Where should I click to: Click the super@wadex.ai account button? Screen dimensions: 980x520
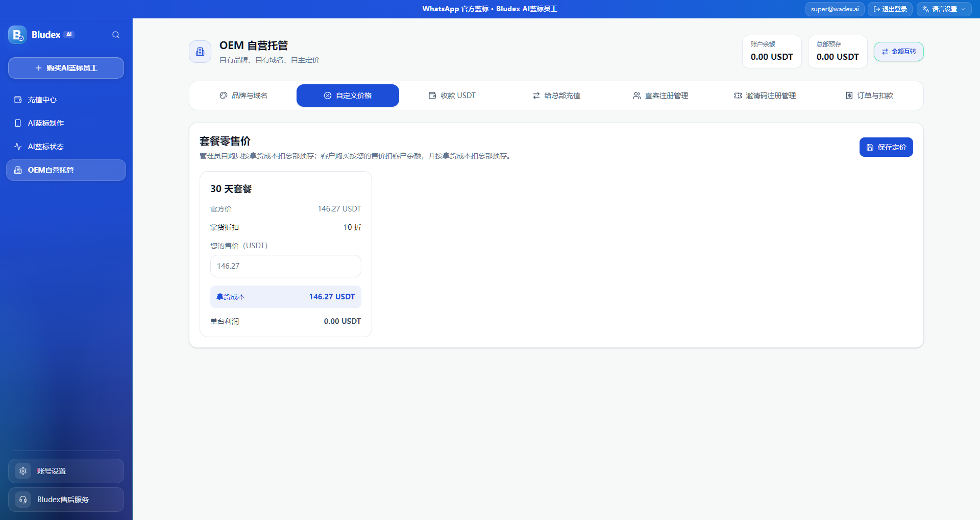point(835,9)
